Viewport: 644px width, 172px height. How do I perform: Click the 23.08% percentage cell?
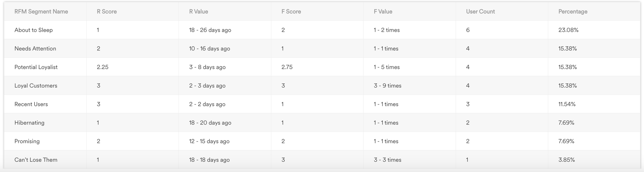569,30
